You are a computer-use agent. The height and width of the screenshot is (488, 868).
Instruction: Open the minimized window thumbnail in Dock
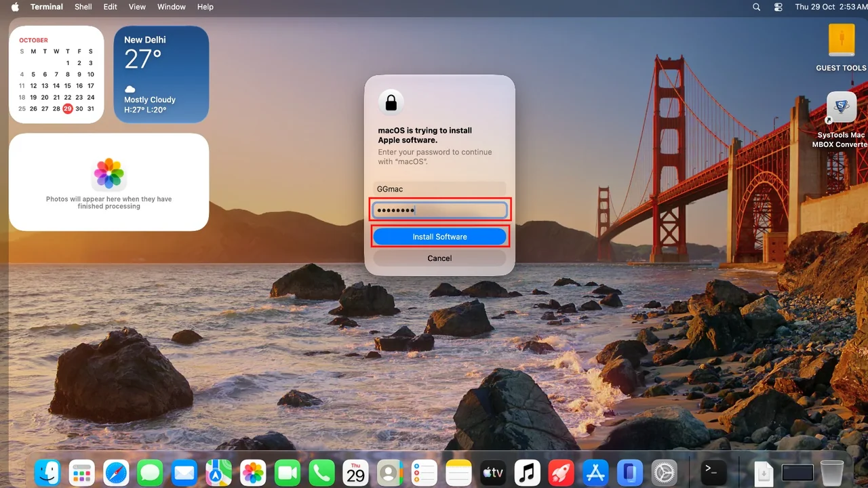(x=797, y=472)
